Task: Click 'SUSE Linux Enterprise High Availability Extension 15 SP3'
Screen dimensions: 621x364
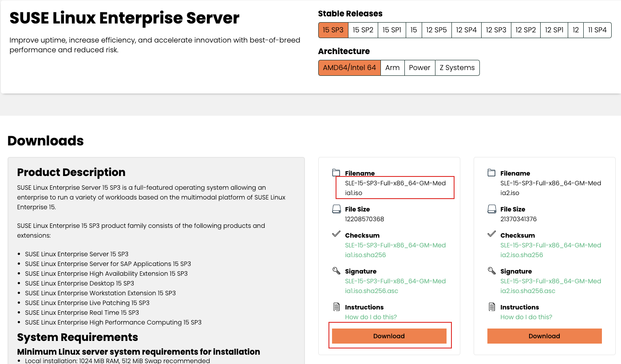Action: pos(106,274)
